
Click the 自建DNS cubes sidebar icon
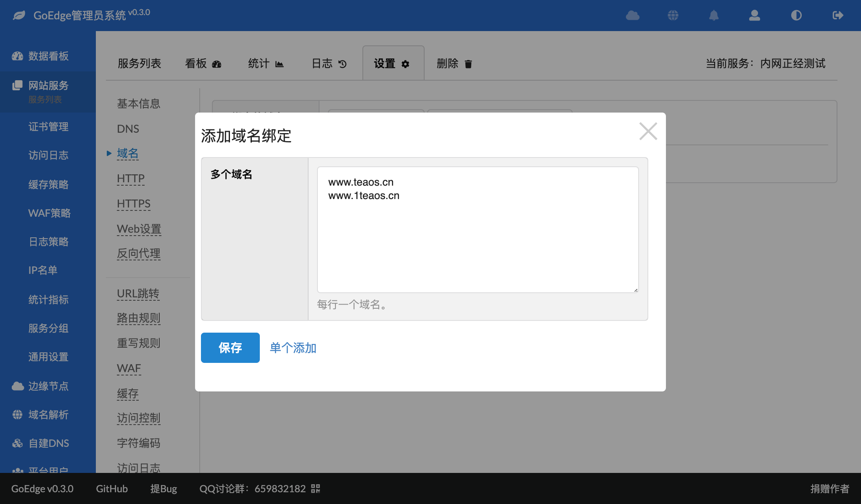(x=17, y=444)
